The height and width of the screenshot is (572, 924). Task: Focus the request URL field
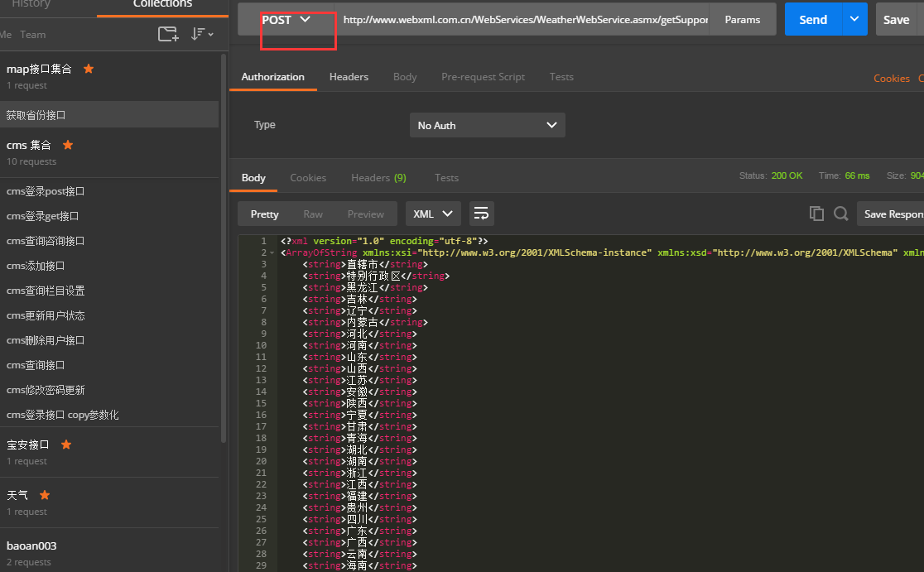(x=522, y=19)
